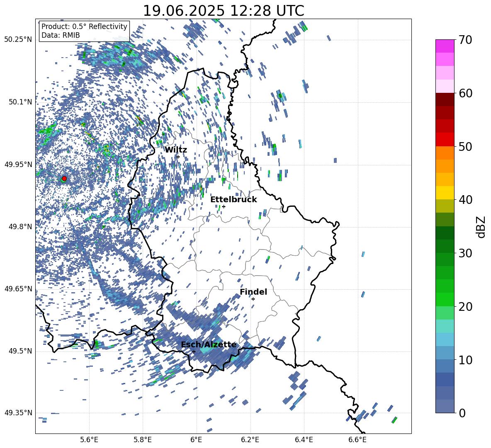
Task: Click the dBZ colorbar axis label
Action: coord(481,227)
